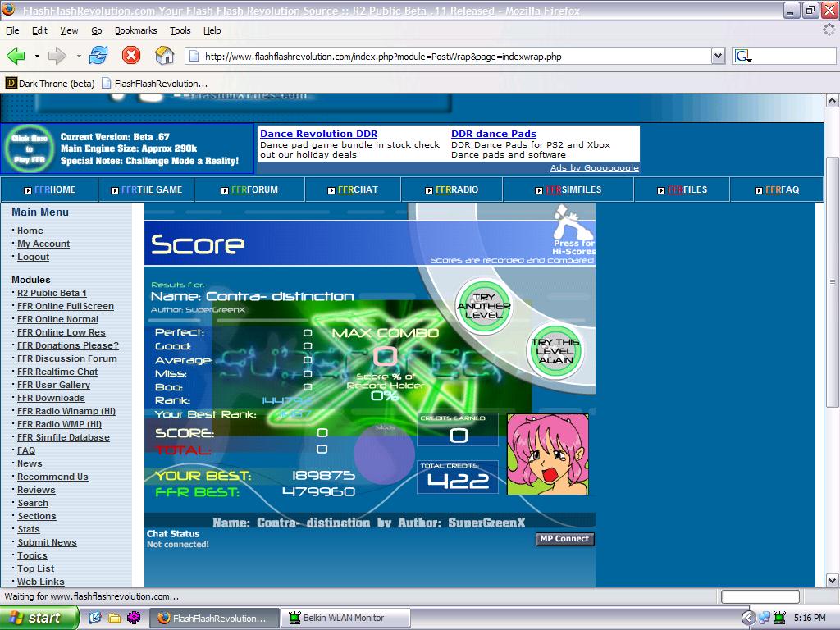
Task: Open the FFR User Gallery link
Action: click(x=53, y=385)
